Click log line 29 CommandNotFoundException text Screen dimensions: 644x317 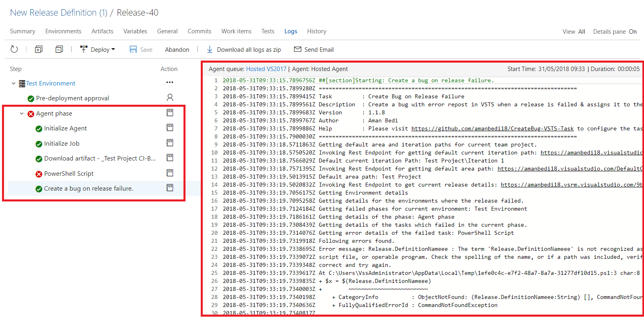tap(458, 305)
